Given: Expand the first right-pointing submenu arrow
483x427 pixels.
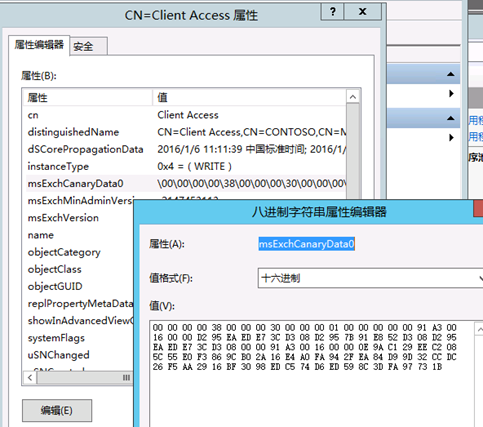Looking at the screenshot, I should click(x=451, y=93).
